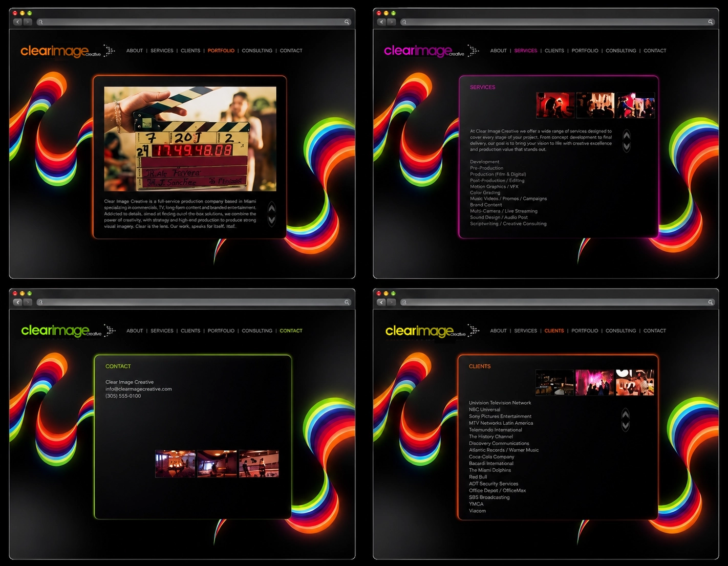The image size is (728, 566).
Task: Open first thumbnail in Clients panel
Action: (554, 383)
